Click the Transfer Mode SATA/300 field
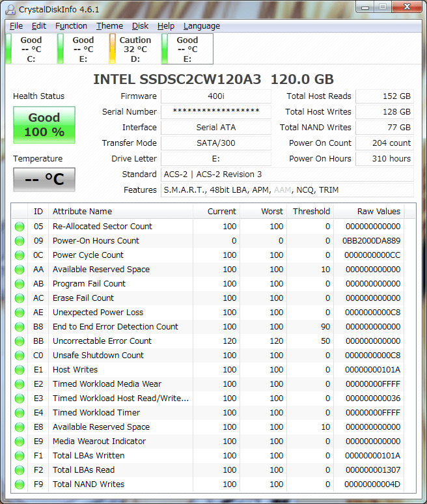427x504 pixels. point(216,143)
